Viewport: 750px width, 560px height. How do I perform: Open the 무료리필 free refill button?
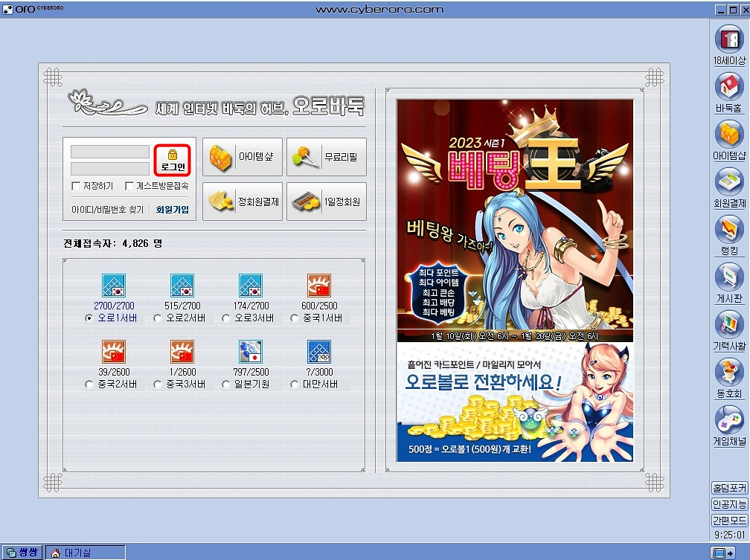tap(327, 157)
